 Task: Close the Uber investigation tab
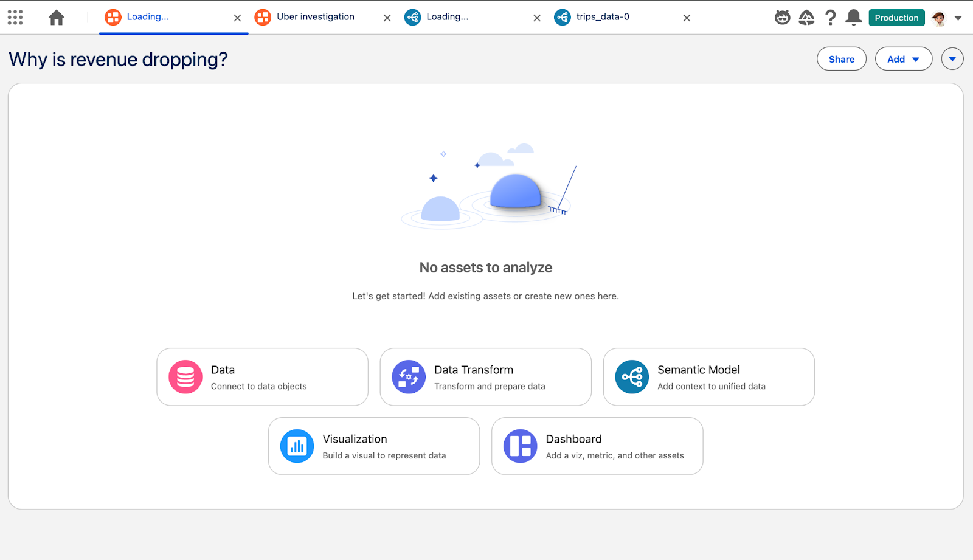387,18
